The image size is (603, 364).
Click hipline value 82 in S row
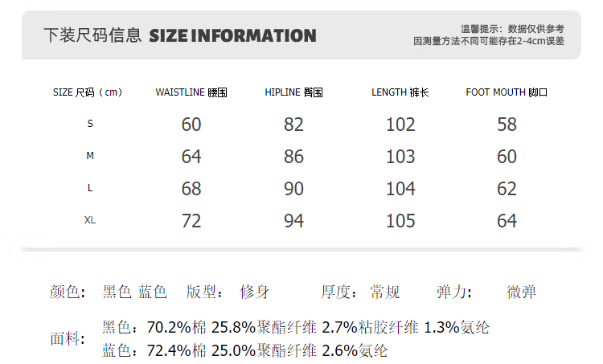click(293, 125)
